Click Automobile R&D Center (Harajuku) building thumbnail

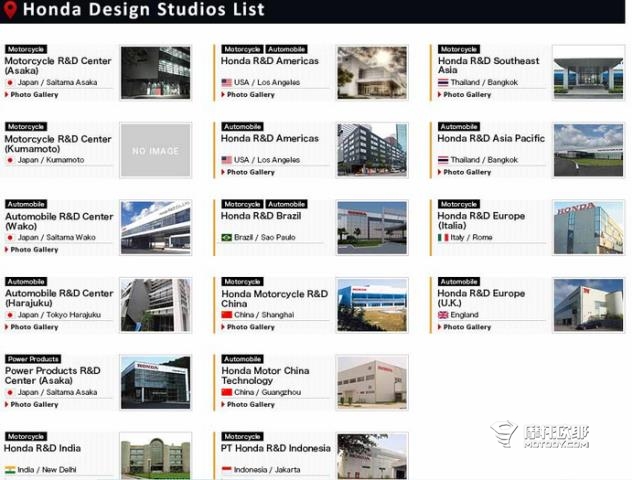156,305
